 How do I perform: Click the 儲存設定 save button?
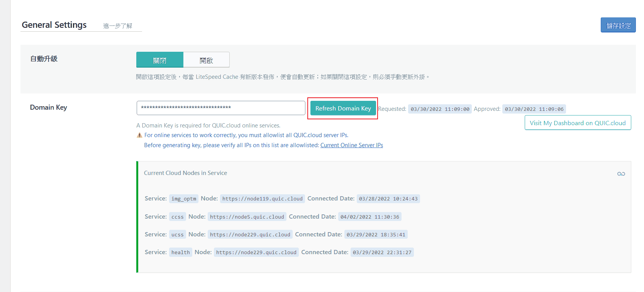click(x=618, y=25)
